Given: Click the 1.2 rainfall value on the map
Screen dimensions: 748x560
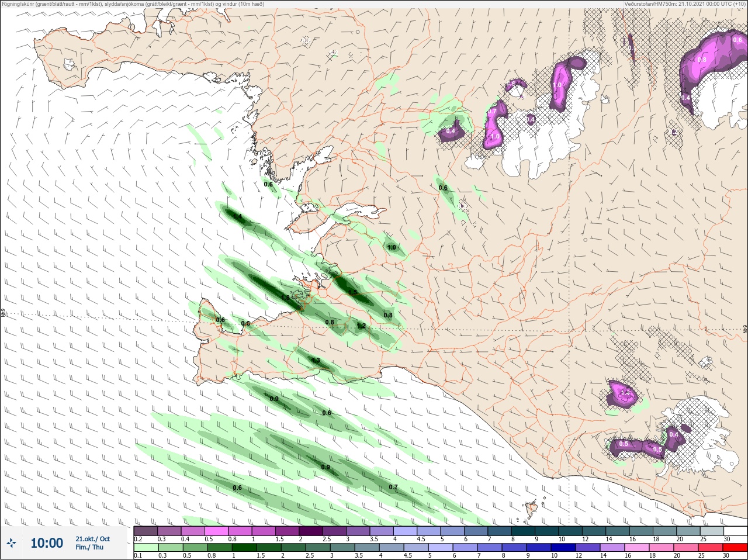Looking at the screenshot, I should [x=361, y=326].
